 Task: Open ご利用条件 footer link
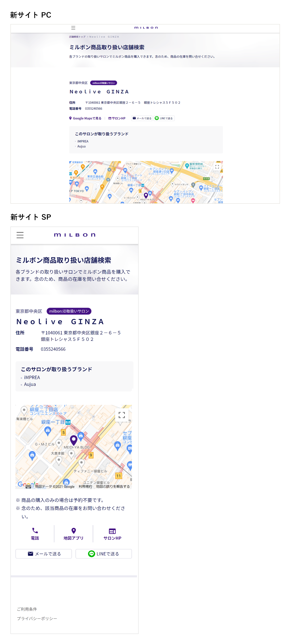[x=27, y=609]
